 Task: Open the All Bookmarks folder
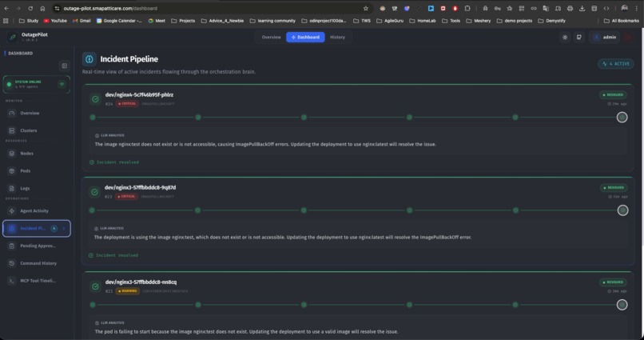click(x=621, y=21)
